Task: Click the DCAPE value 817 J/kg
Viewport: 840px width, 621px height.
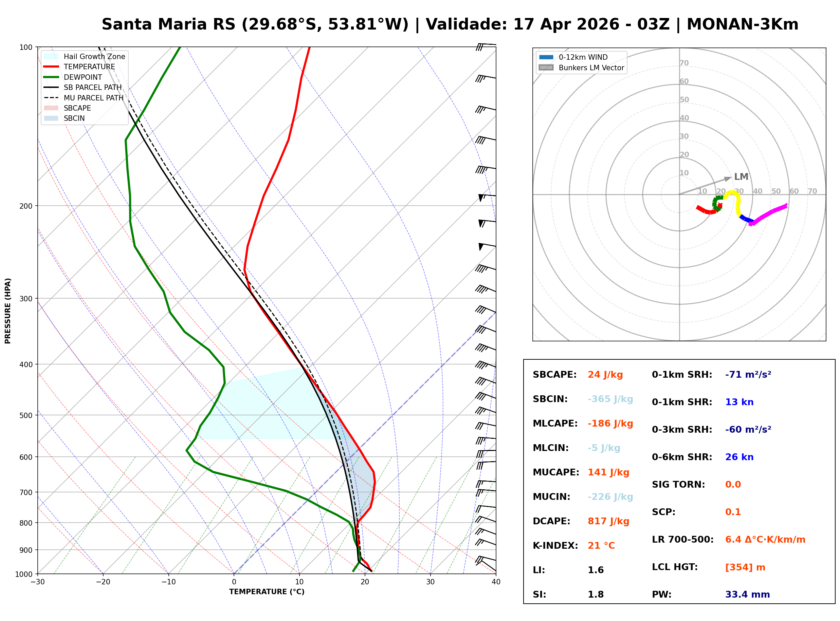Action: coord(608,521)
